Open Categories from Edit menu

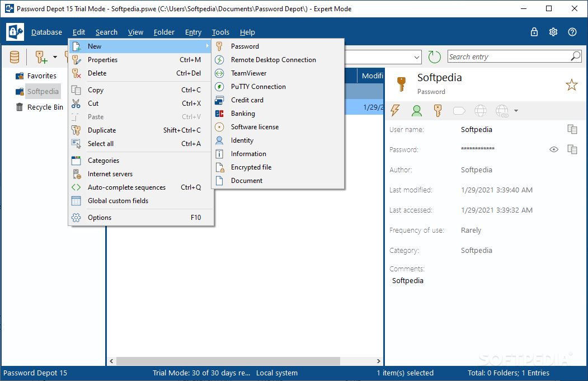(x=140, y=161)
